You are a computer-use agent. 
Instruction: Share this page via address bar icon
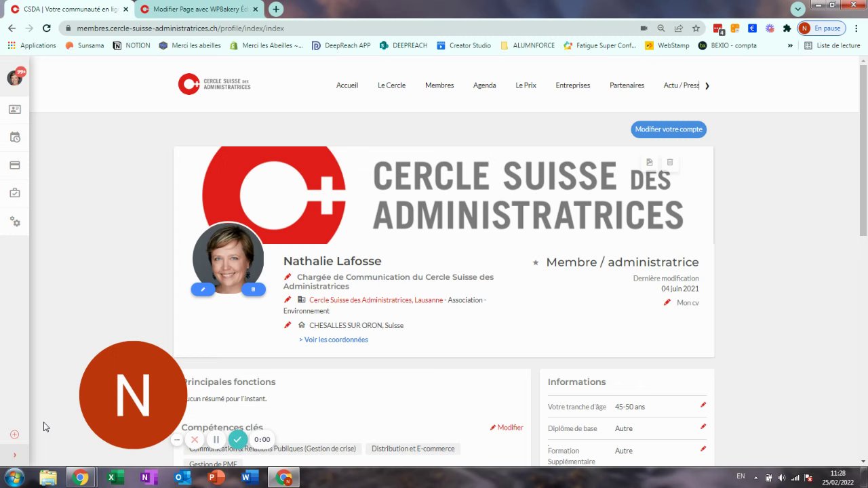coord(678,28)
